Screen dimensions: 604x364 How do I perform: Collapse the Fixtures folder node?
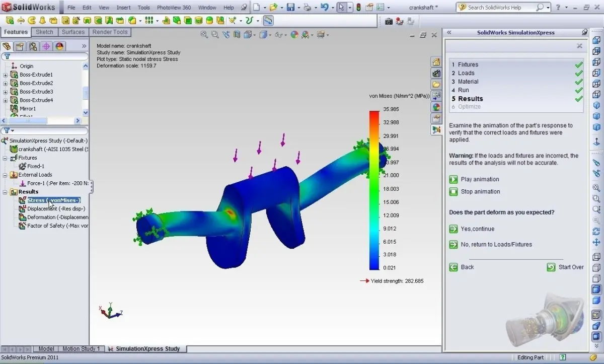[6, 158]
